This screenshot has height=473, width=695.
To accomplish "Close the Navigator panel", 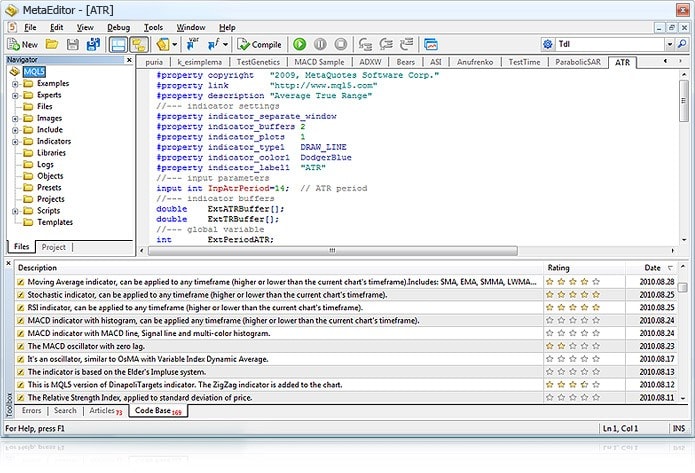I will click(x=129, y=60).
